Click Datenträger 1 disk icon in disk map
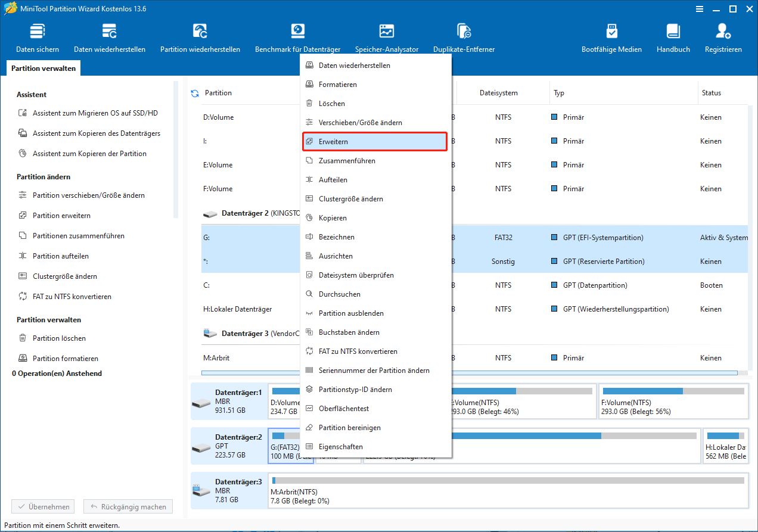This screenshot has width=758, height=532. pos(201,404)
